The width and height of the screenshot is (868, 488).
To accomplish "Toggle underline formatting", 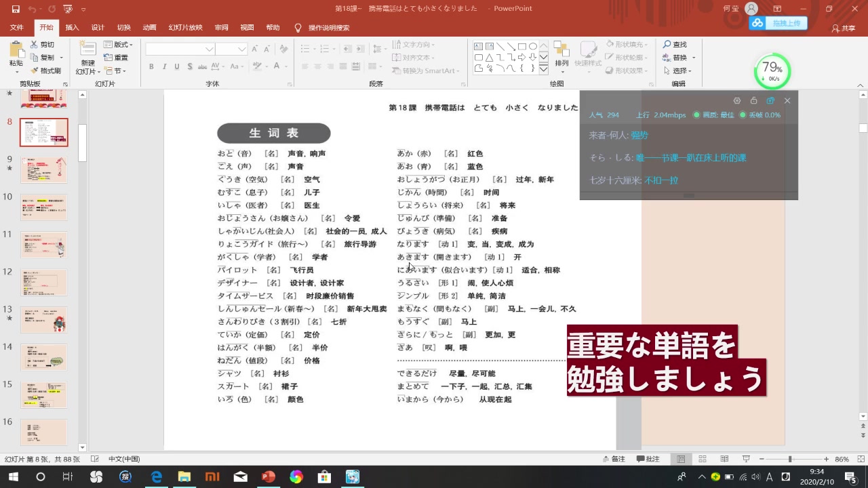I will (176, 67).
